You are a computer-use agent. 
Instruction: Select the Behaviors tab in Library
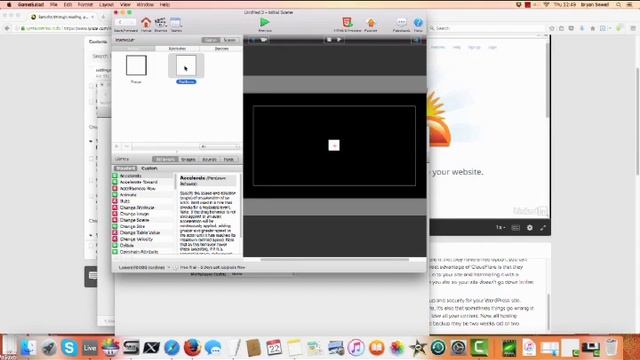click(x=165, y=159)
